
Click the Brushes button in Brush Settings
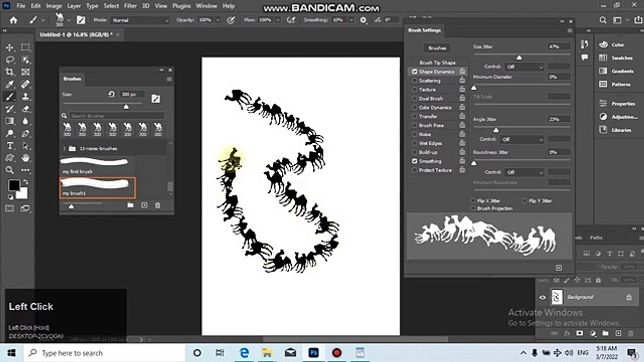437,48
